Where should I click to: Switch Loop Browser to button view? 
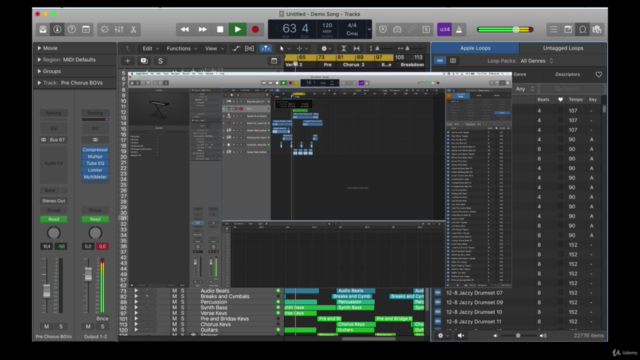click(x=440, y=61)
